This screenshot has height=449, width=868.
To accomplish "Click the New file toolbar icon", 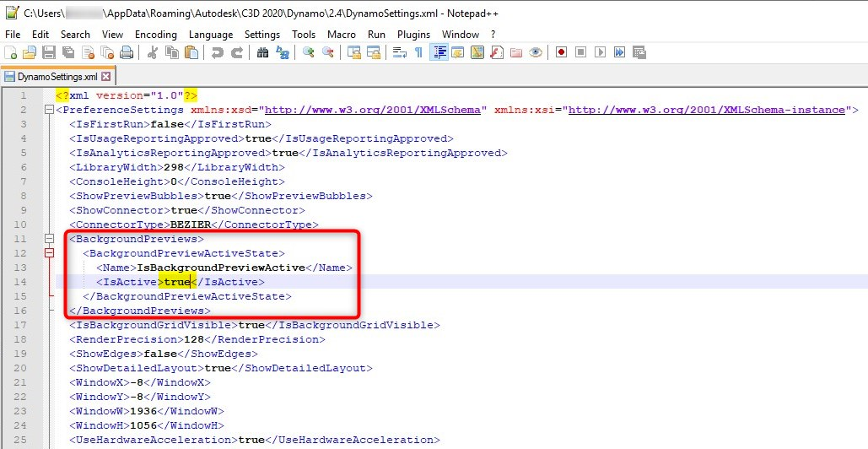I will [10, 52].
